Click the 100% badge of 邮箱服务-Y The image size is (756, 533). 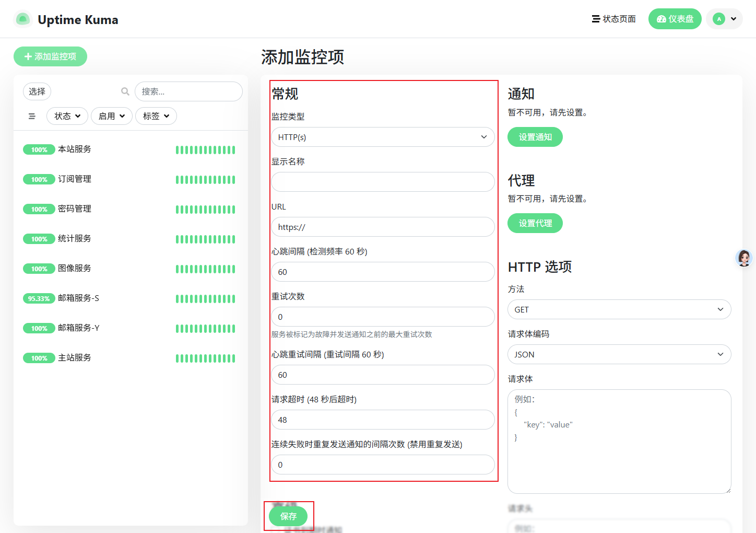pos(39,329)
